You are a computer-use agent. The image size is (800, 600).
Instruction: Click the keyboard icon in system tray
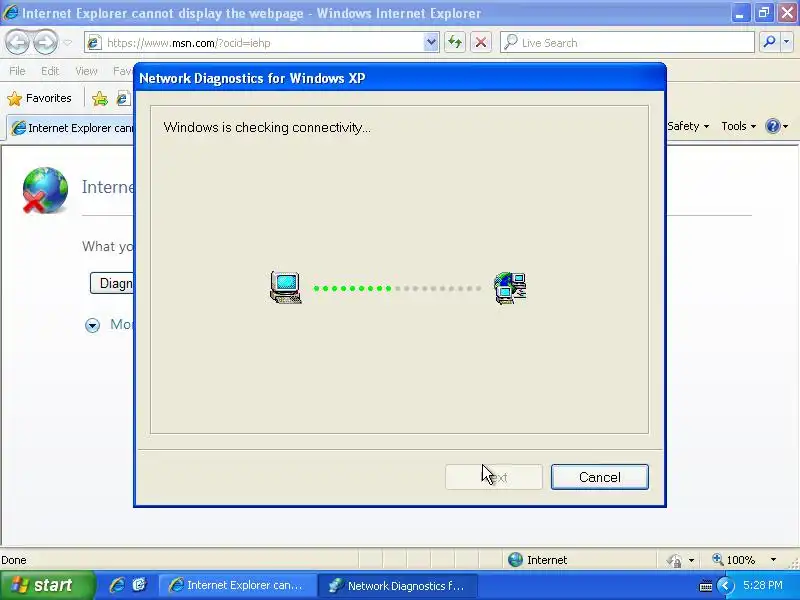[x=705, y=586]
